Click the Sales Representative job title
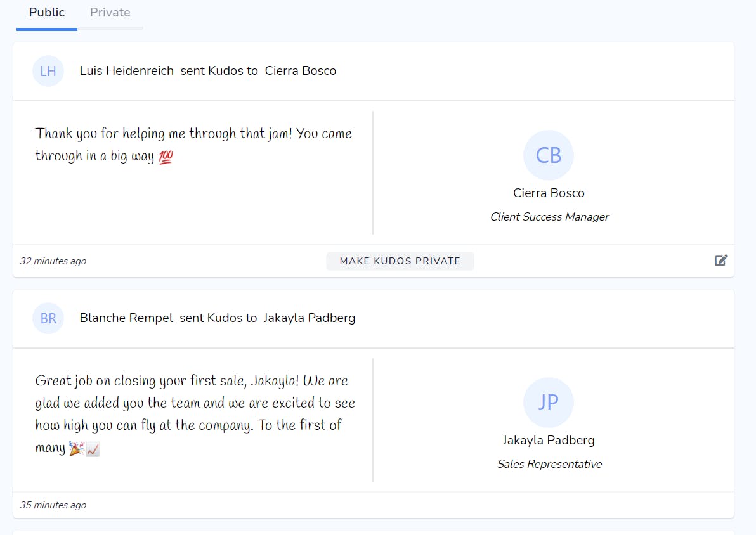The height and width of the screenshot is (535, 756). tap(549, 464)
